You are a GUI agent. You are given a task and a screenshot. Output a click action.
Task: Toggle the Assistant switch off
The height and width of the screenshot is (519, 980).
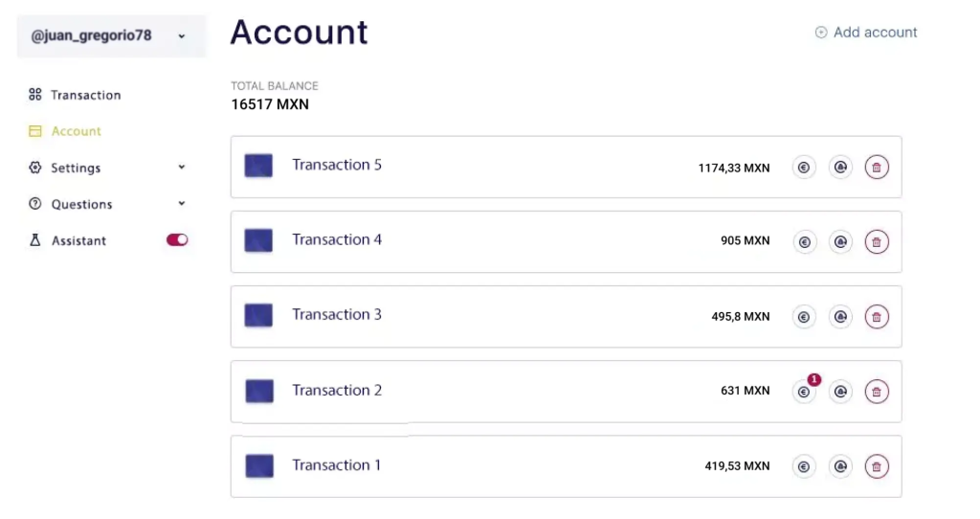tap(177, 240)
